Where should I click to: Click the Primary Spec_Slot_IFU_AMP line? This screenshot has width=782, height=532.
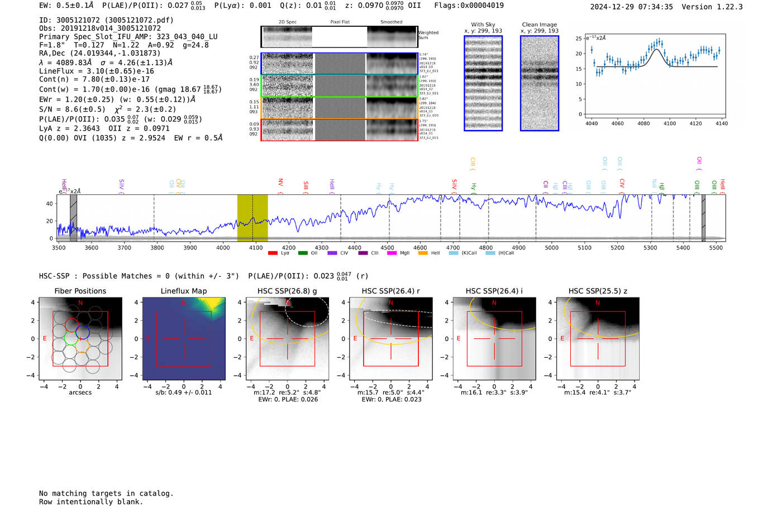pyautogui.click(x=128, y=37)
